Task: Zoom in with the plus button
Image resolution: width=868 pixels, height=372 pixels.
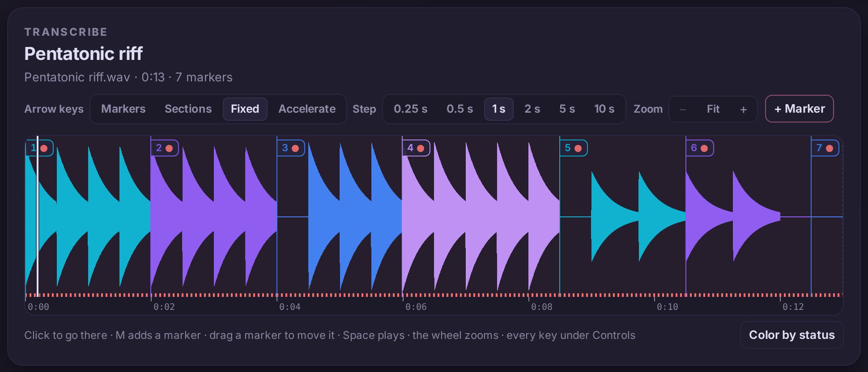Action: (743, 109)
